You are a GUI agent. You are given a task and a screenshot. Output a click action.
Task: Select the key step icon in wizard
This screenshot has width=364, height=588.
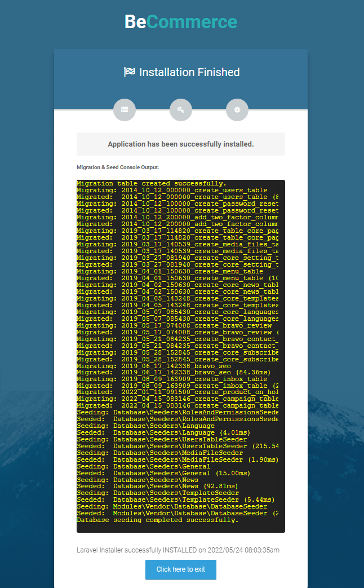(181, 110)
